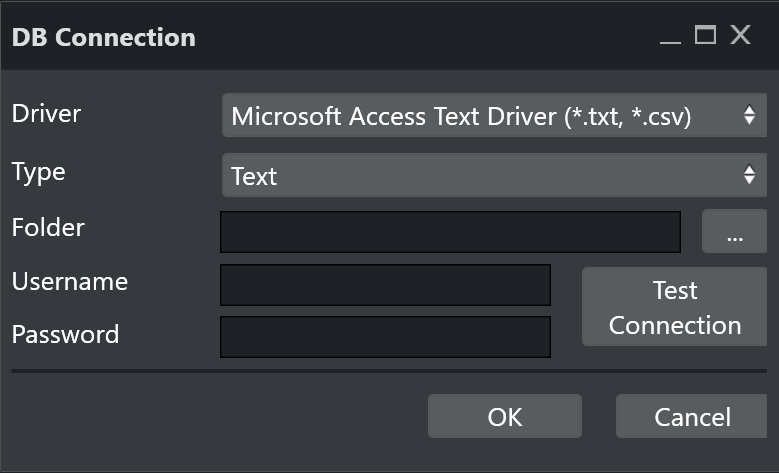Focus the Username text field
The width and height of the screenshot is (779, 473).
click(385, 285)
